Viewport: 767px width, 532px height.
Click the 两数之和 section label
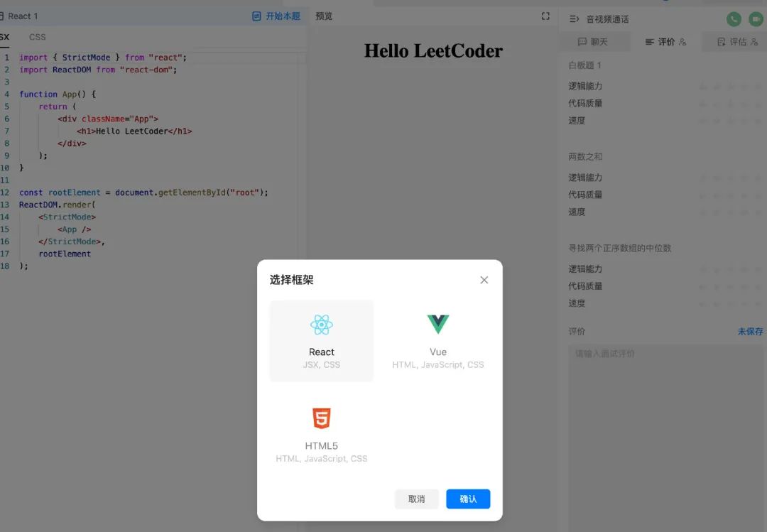(x=585, y=156)
